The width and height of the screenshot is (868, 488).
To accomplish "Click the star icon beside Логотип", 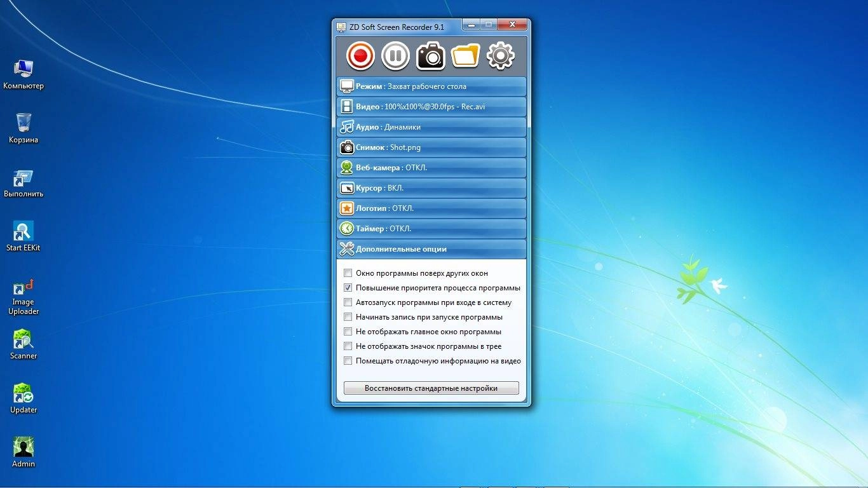I will tap(347, 208).
